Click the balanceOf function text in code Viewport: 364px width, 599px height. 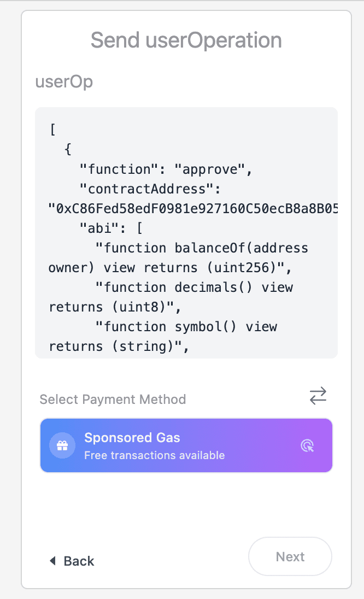[x=201, y=248]
